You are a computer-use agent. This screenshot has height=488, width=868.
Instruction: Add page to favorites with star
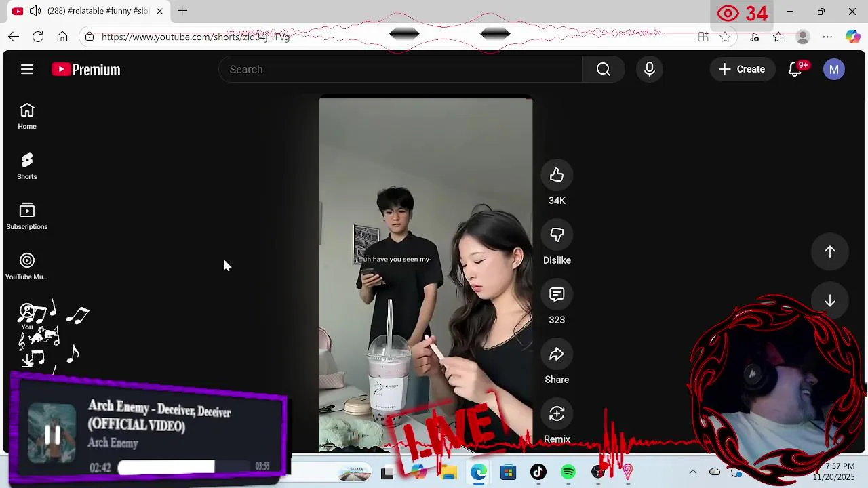726,37
